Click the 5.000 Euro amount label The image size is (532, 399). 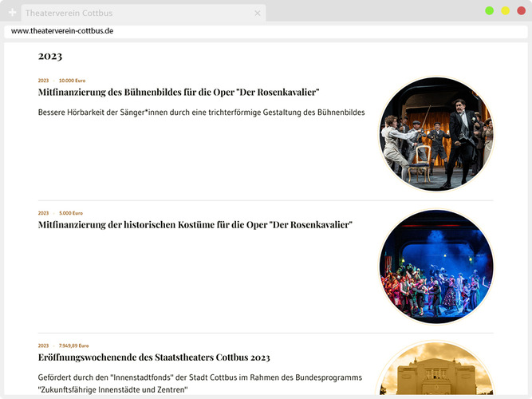click(71, 213)
